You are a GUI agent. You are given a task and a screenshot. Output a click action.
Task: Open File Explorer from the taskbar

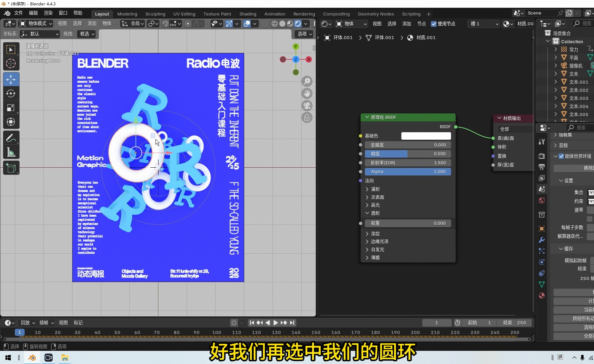pyautogui.click(x=65, y=358)
